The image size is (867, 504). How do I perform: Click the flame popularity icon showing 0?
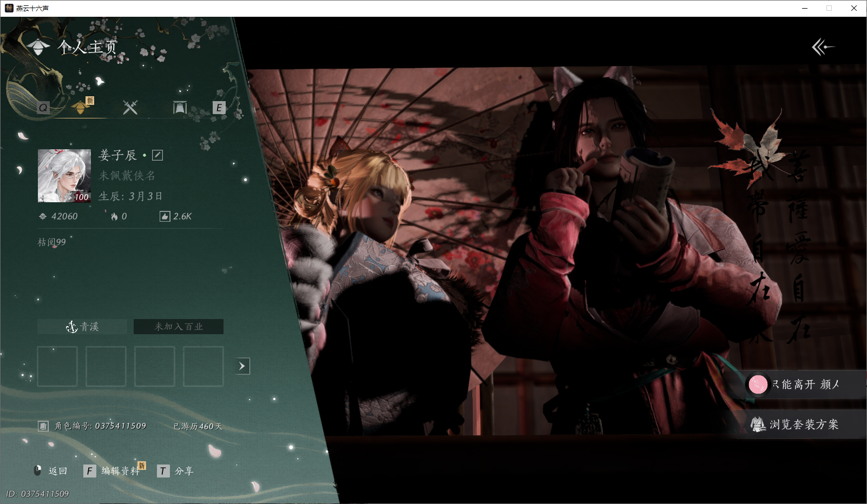pyautogui.click(x=114, y=217)
